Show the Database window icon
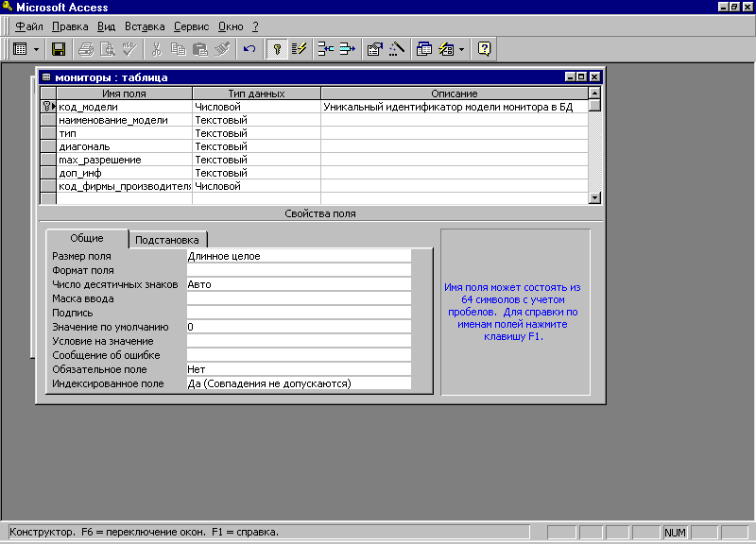 click(x=423, y=49)
